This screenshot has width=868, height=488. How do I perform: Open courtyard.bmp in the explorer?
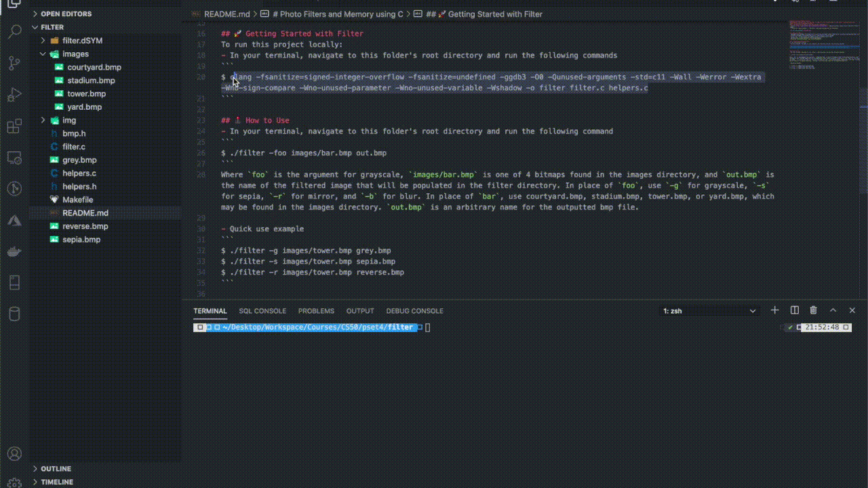click(94, 67)
